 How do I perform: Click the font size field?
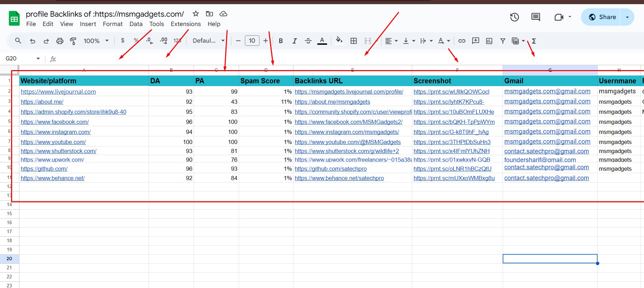click(x=252, y=41)
